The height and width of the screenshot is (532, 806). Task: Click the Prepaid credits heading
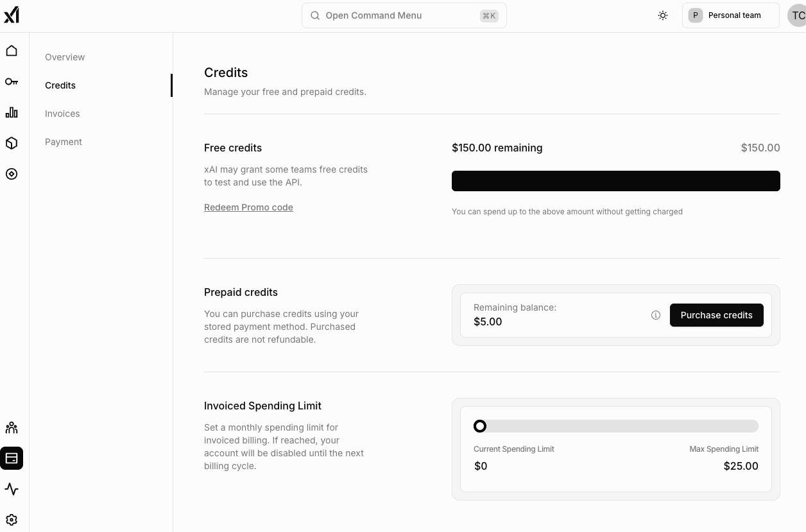241,292
